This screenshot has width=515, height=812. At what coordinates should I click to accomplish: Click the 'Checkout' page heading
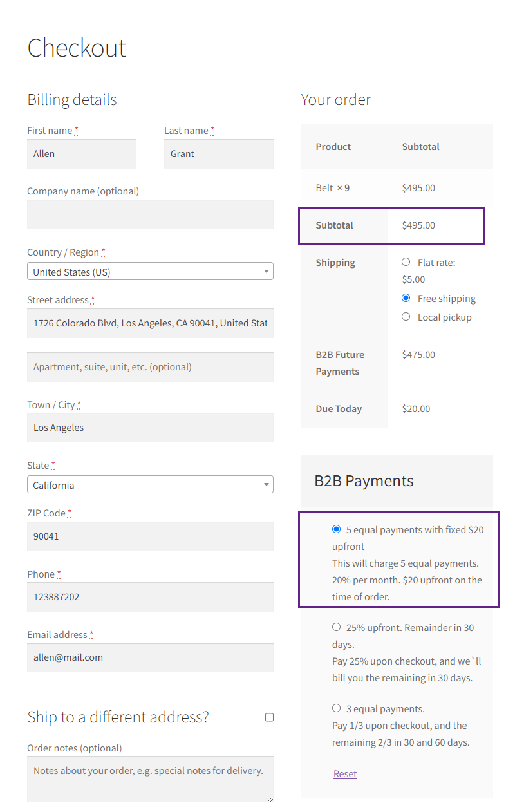point(77,48)
